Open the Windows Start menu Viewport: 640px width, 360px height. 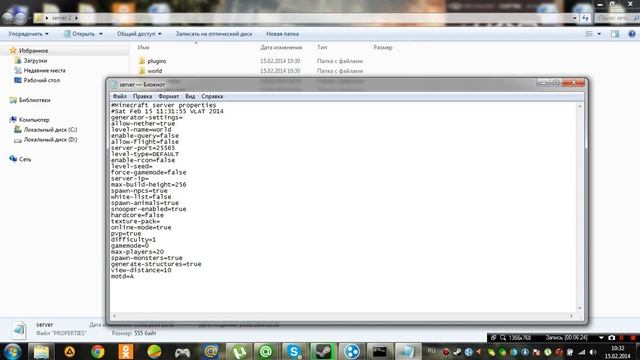12,351
